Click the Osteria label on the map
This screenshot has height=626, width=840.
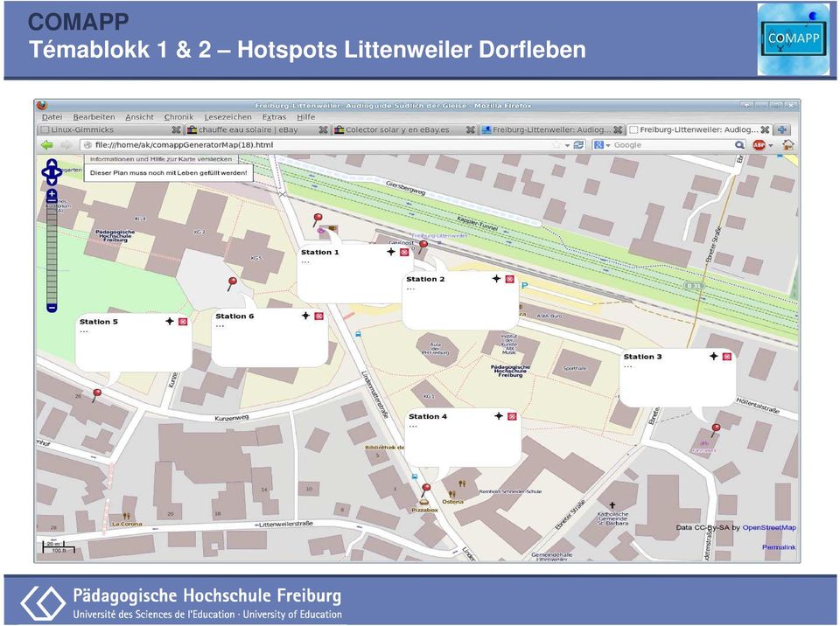452,502
